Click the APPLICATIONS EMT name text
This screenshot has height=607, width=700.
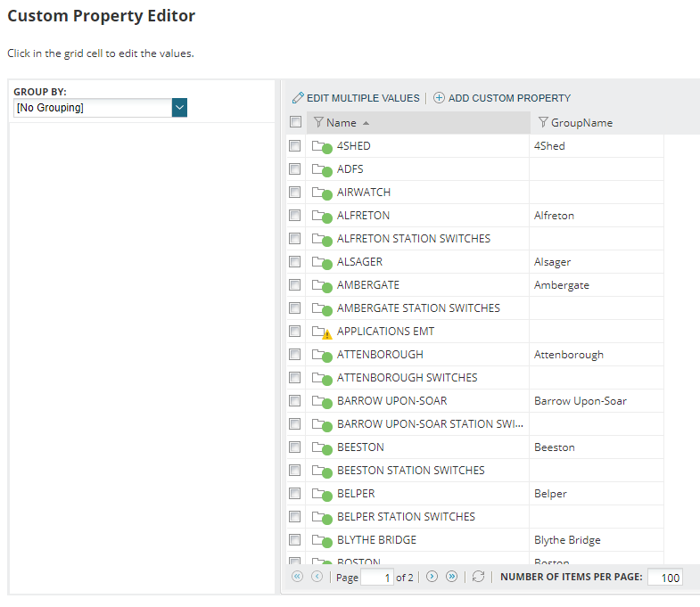coord(385,332)
